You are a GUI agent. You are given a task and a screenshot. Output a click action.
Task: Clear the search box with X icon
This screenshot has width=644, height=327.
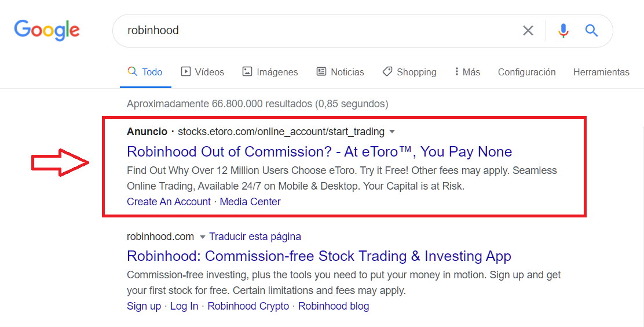(x=528, y=31)
